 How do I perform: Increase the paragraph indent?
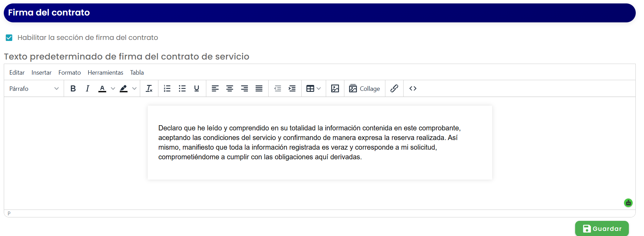point(292,88)
